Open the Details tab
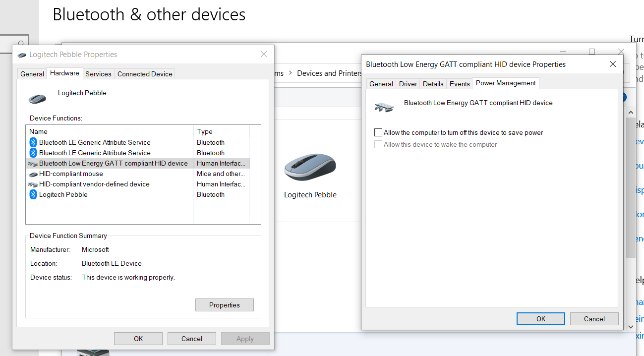 pos(433,84)
